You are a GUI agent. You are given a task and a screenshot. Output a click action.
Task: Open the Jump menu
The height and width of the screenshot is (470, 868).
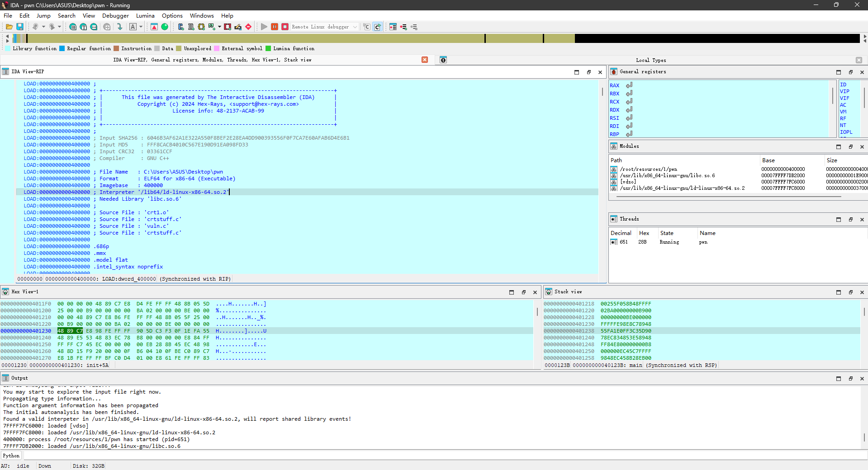point(43,16)
